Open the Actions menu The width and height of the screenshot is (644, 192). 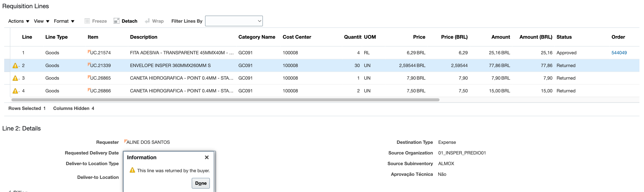[16, 21]
